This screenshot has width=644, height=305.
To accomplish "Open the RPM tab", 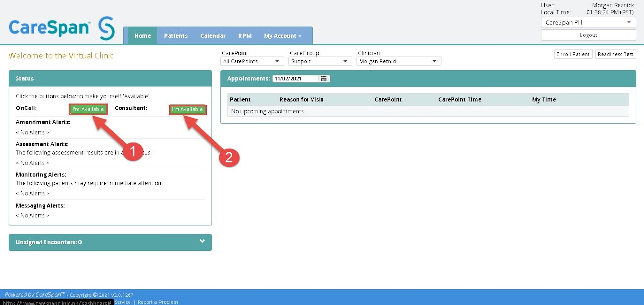I will tap(245, 36).
